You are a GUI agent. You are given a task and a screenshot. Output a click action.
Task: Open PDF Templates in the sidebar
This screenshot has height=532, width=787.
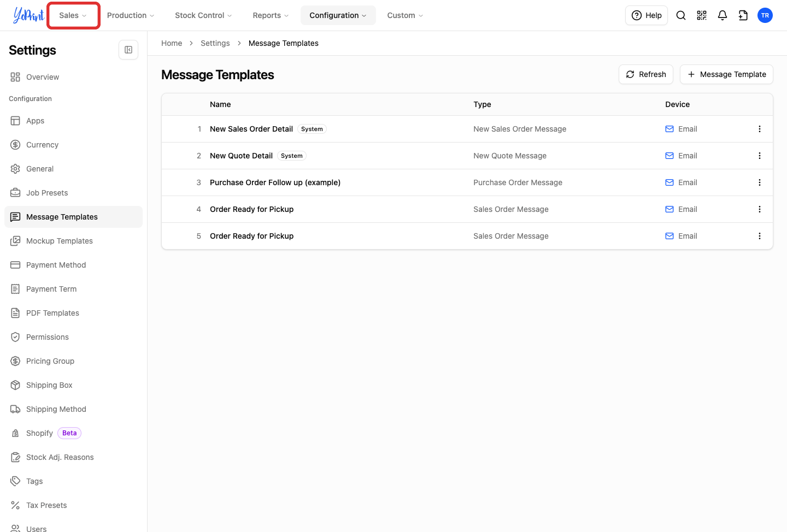click(73, 313)
